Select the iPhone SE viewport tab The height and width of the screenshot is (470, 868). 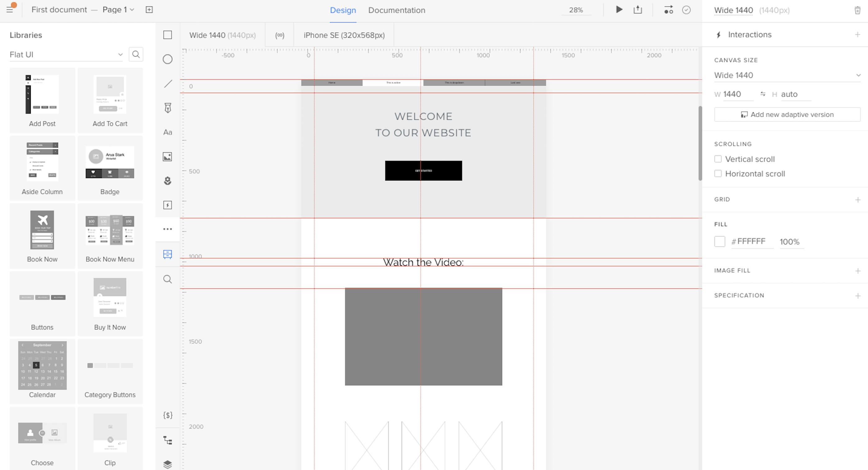[x=345, y=35]
